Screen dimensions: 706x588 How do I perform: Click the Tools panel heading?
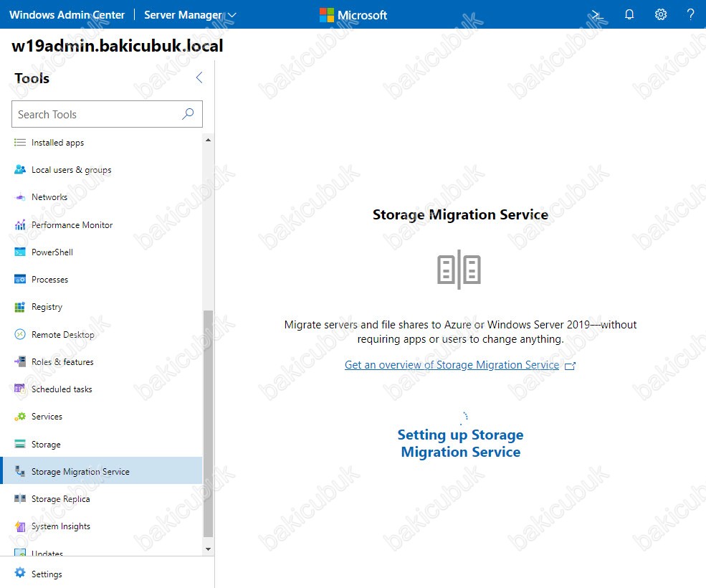(x=32, y=78)
